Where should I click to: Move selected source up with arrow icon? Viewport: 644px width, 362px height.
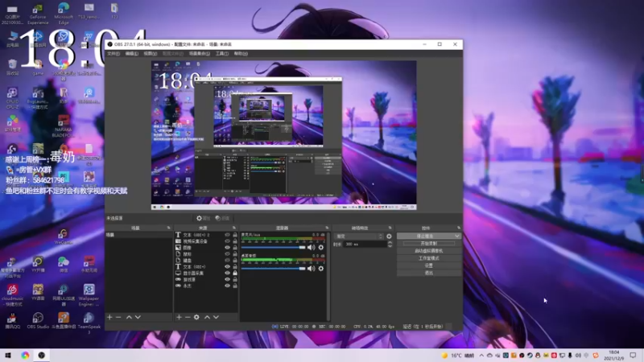pyautogui.click(x=207, y=317)
